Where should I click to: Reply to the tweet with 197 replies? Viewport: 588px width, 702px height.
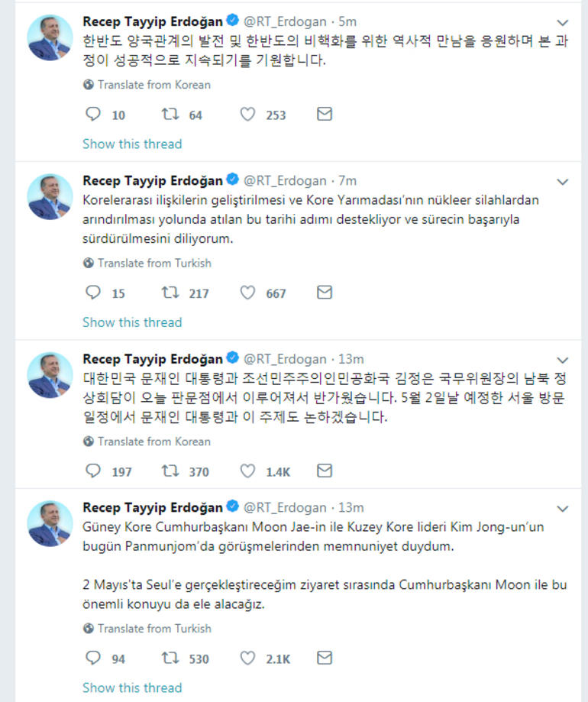coord(93,471)
